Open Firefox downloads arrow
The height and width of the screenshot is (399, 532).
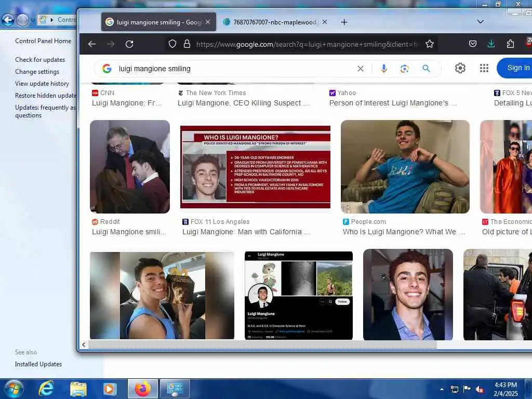[x=491, y=44]
